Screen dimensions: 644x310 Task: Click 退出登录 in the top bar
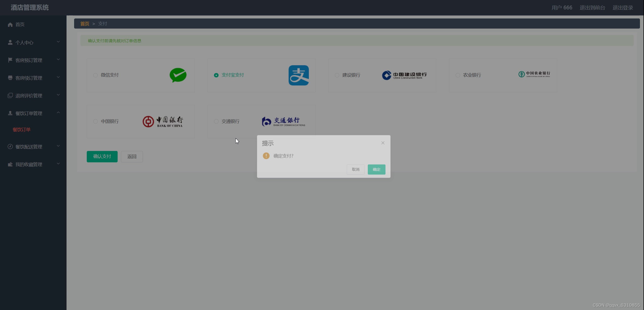(622, 7)
